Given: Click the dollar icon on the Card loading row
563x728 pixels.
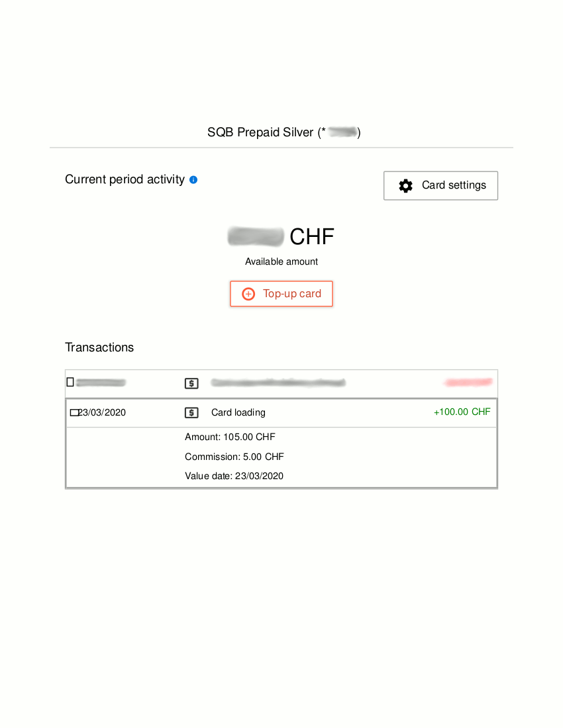Looking at the screenshot, I should pyautogui.click(x=191, y=413).
